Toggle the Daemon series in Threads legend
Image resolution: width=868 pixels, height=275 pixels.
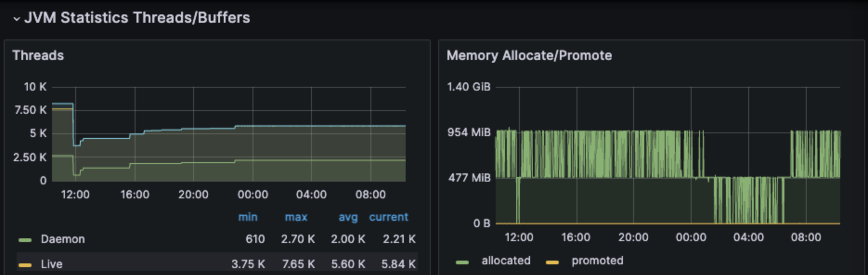63,239
